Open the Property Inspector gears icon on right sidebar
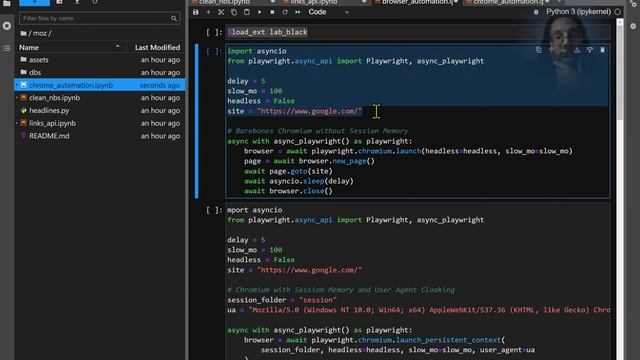 pos(633,4)
